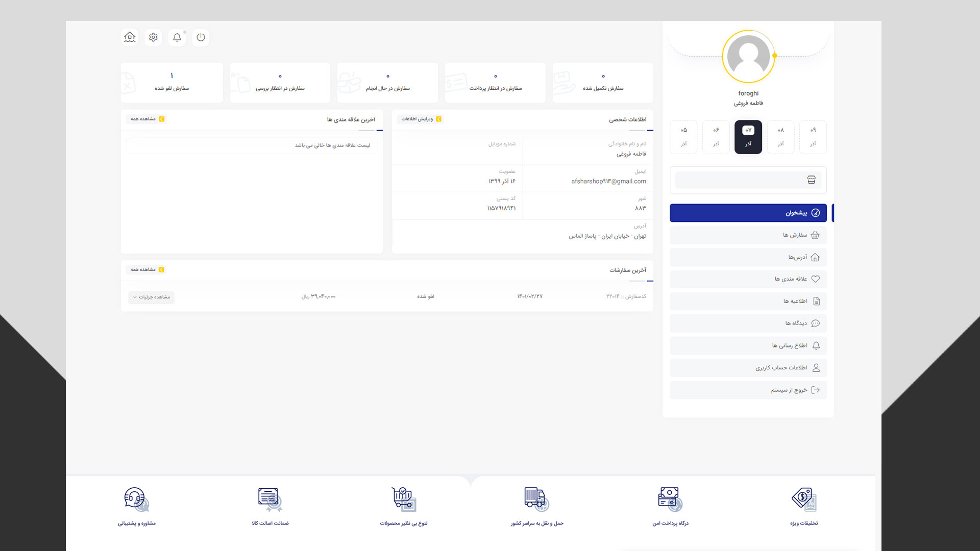Open مشاهده همه in latest orders panel

(x=147, y=269)
